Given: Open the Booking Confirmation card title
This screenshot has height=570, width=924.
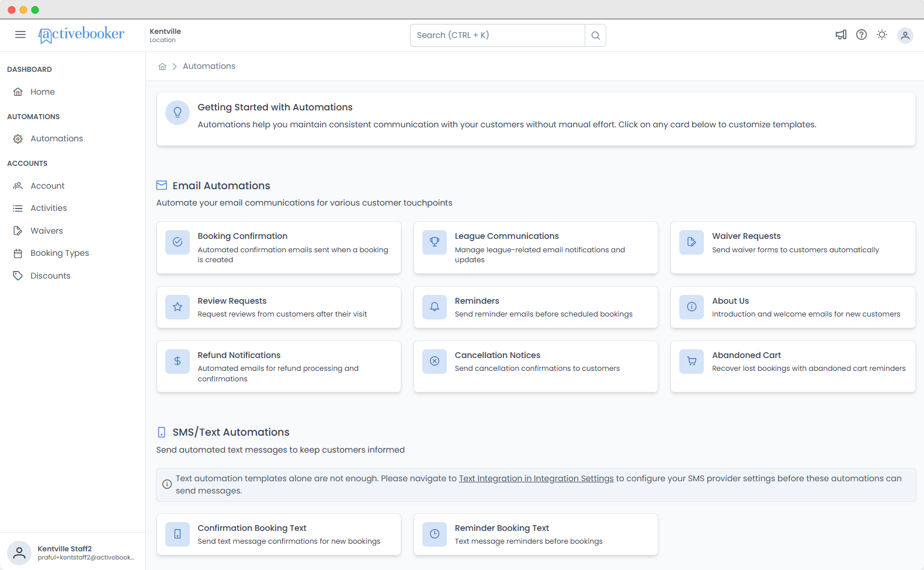Looking at the screenshot, I should pos(242,236).
